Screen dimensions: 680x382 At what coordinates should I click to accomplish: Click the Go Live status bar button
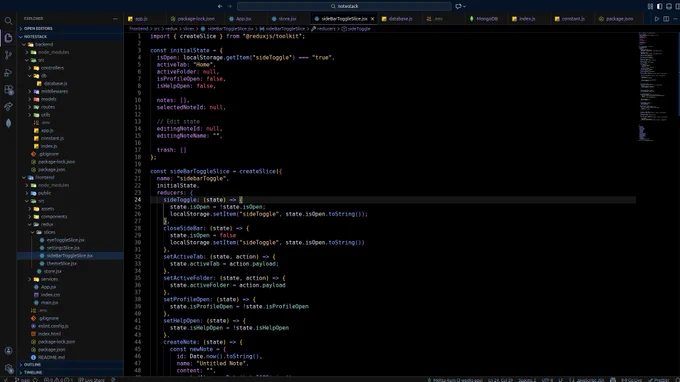pyautogui.click(x=632, y=380)
